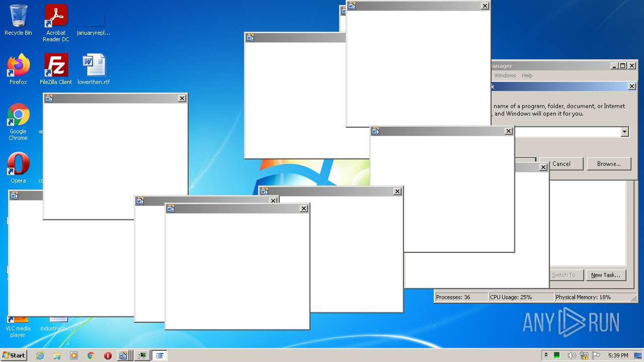Image resolution: width=644 pixels, height=362 pixels.
Task: Open Action Center flag tray icon
Action: [x=596, y=355]
